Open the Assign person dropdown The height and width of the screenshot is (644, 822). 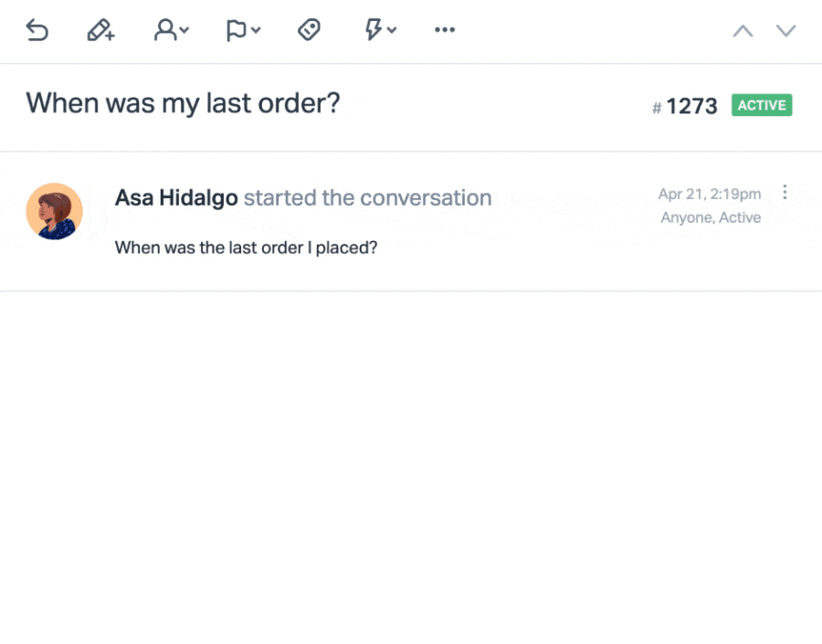point(171,30)
